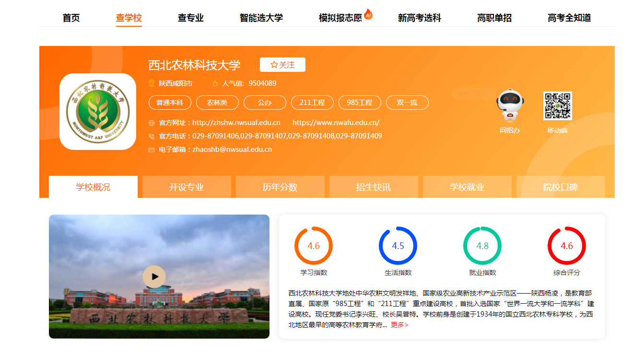Click the flame icon next to 人气值

pos(215,82)
